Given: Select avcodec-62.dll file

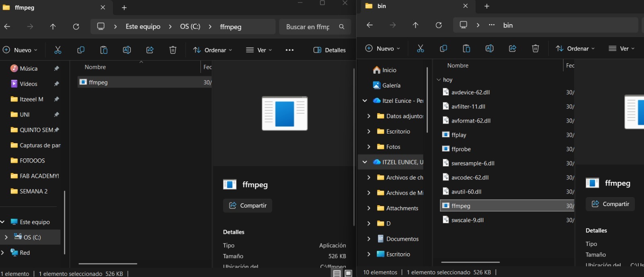Looking at the screenshot, I should coord(507,177).
